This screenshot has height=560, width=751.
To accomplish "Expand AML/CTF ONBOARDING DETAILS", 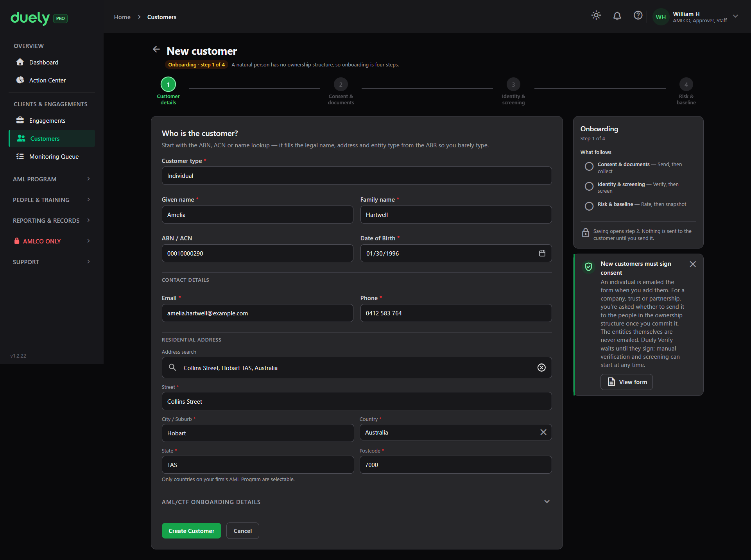I will 357,502.
